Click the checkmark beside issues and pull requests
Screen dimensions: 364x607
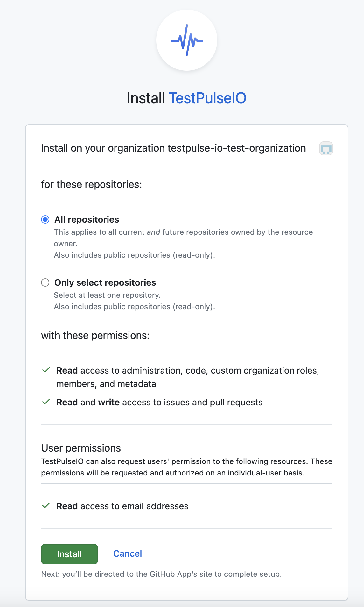(46, 402)
